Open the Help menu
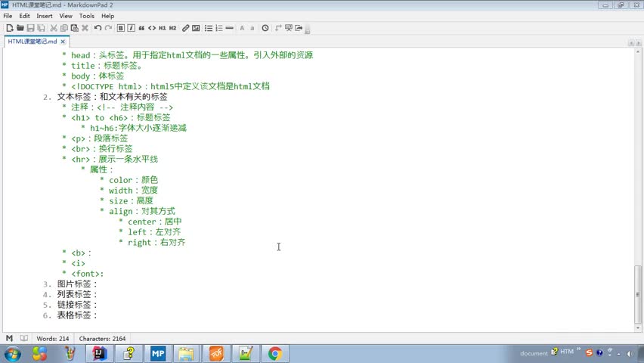644x363 pixels. (107, 16)
